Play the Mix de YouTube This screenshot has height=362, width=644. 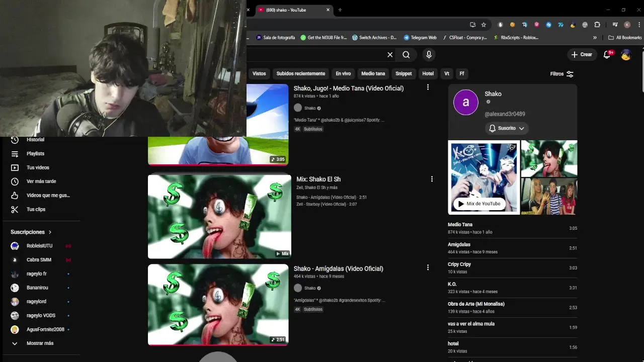(x=479, y=204)
